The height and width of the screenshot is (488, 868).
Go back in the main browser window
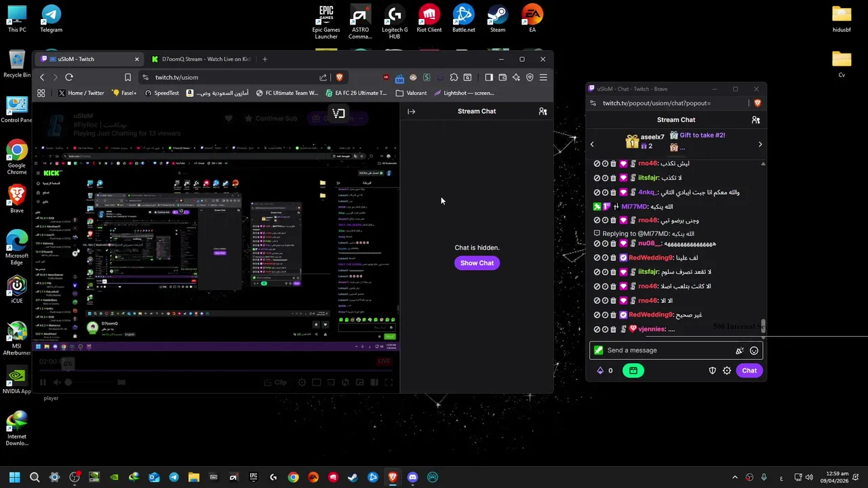42,77
